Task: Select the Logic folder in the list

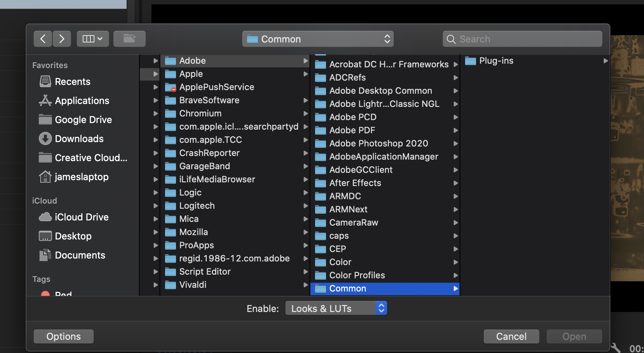Action: pyautogui.click(x=190, y=193)
